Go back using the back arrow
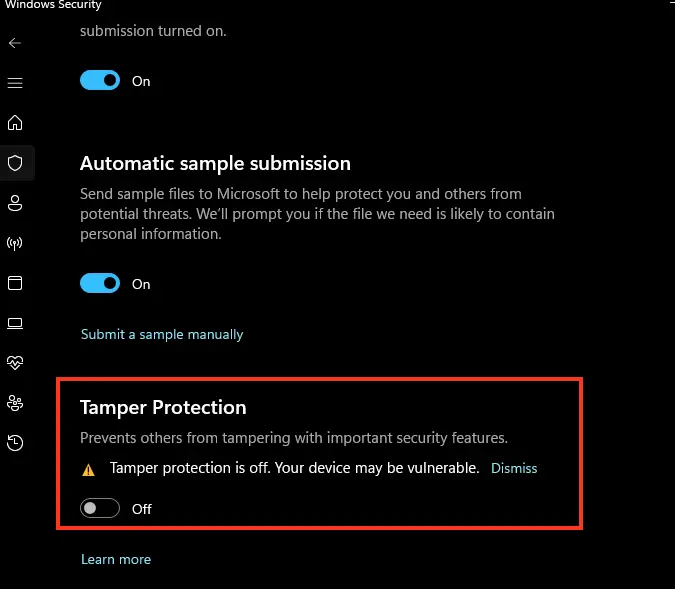Screen dimensions: 675x589 [15, 43]
